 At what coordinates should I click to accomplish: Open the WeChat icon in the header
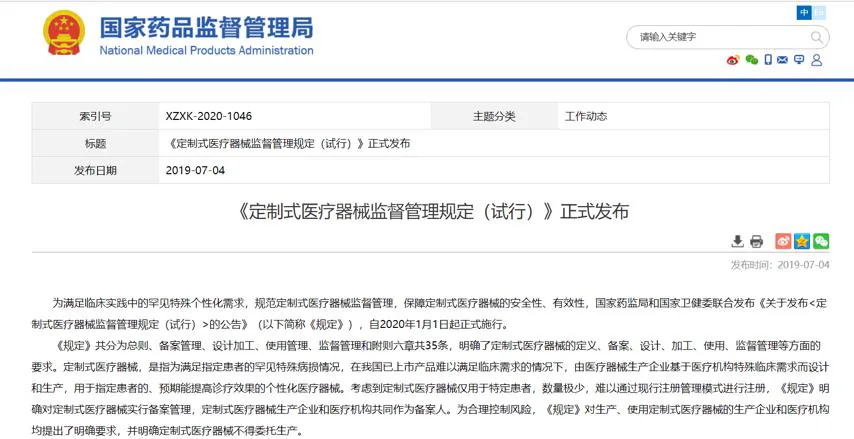coord(752,60)
